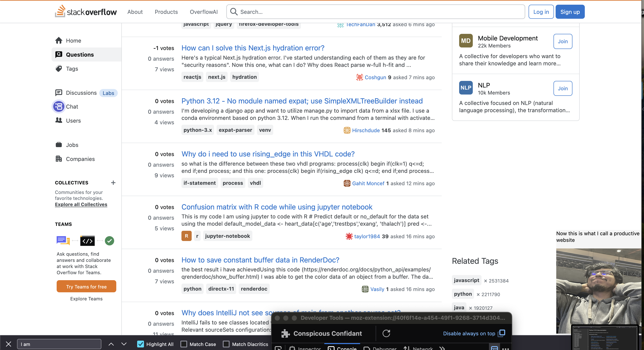This screenshot has height=350, width=644.
Task: Toggle the Highlight All checkbox
Action: (x=141, y=344)
